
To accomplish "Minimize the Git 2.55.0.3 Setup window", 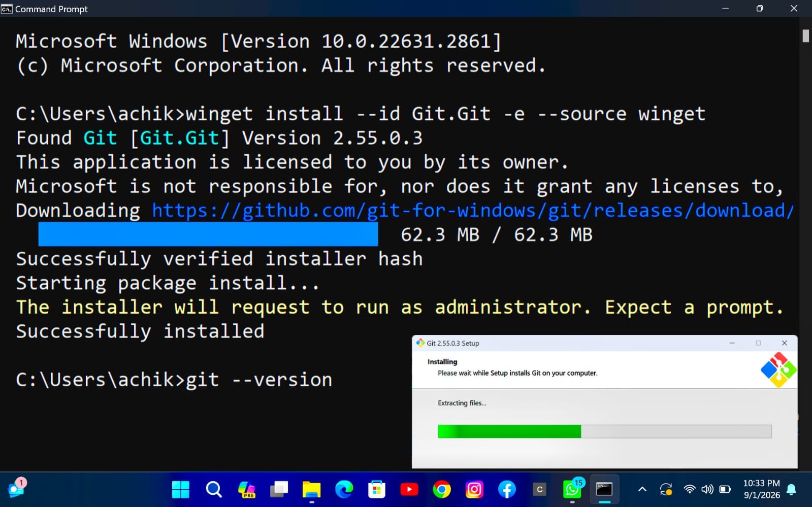I will (732, 343).
